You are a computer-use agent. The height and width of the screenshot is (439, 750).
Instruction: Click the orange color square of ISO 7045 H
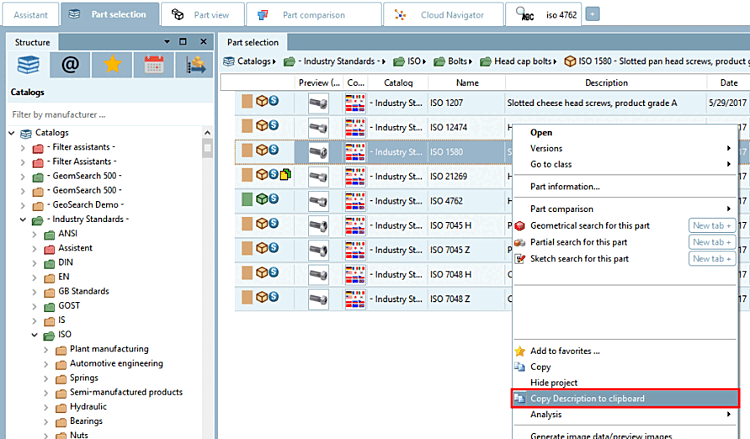point(247,224)
